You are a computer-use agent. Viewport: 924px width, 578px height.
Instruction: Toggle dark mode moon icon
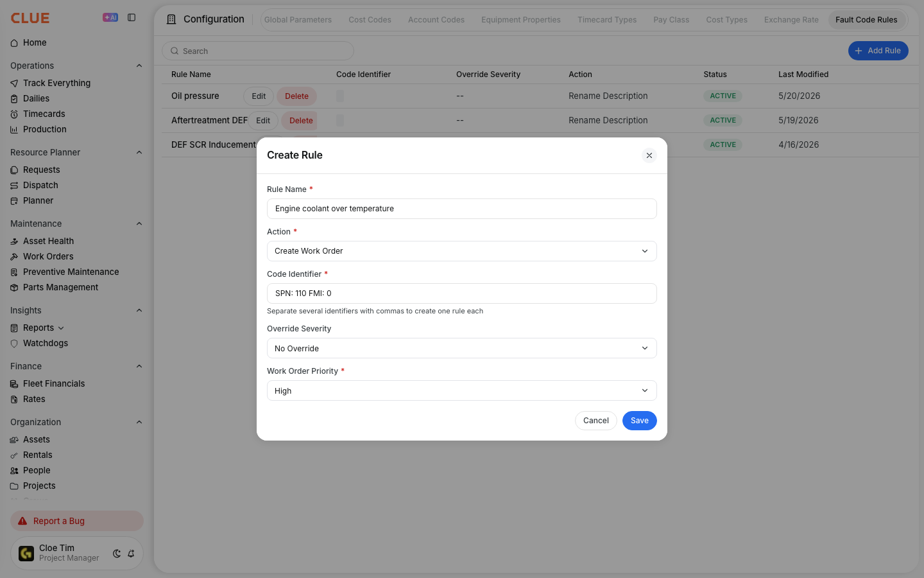[117, 554]
